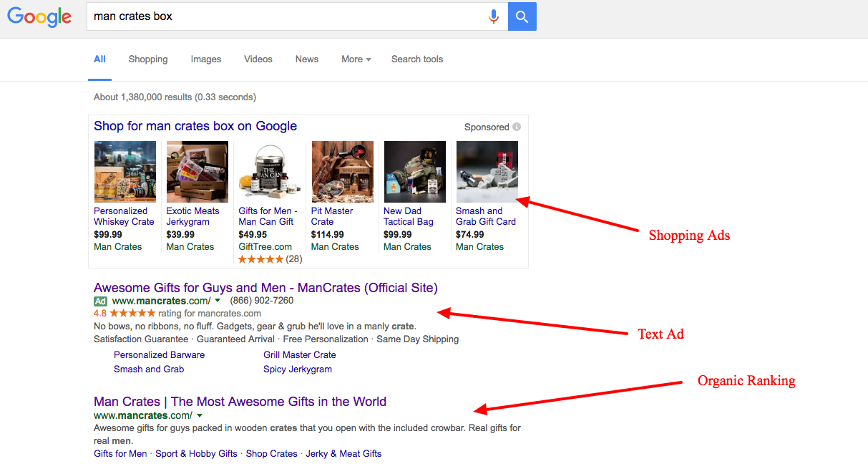Click the $74.99 price under Smash and Grab

pyautogui.click(x=470, y=235)
